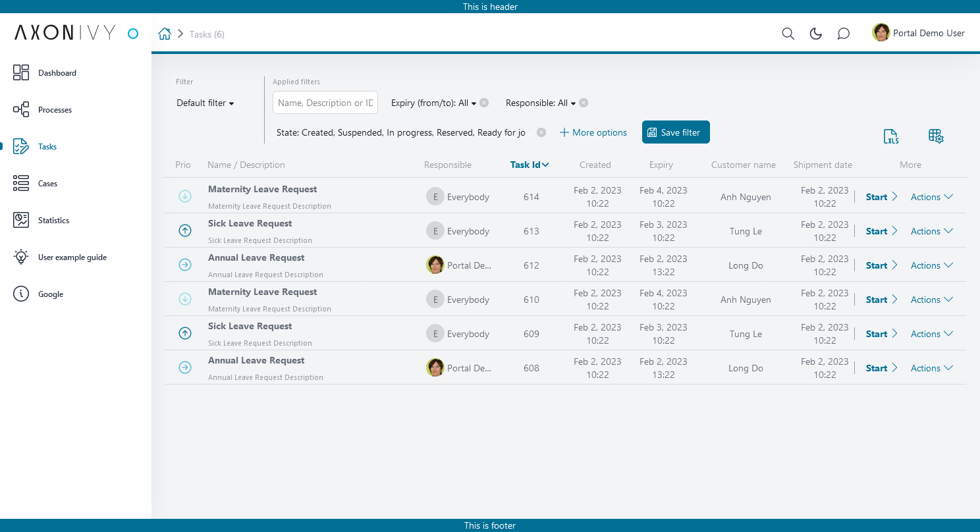
Task: Click high priority icon of task 609
Action: pyautogui.click(x=185, y=333)
